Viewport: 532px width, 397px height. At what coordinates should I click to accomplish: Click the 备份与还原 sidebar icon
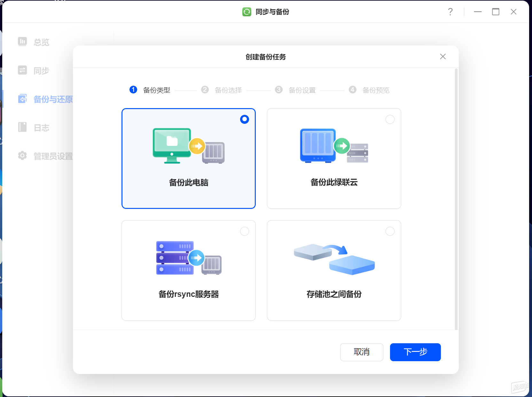coord(22,99)
